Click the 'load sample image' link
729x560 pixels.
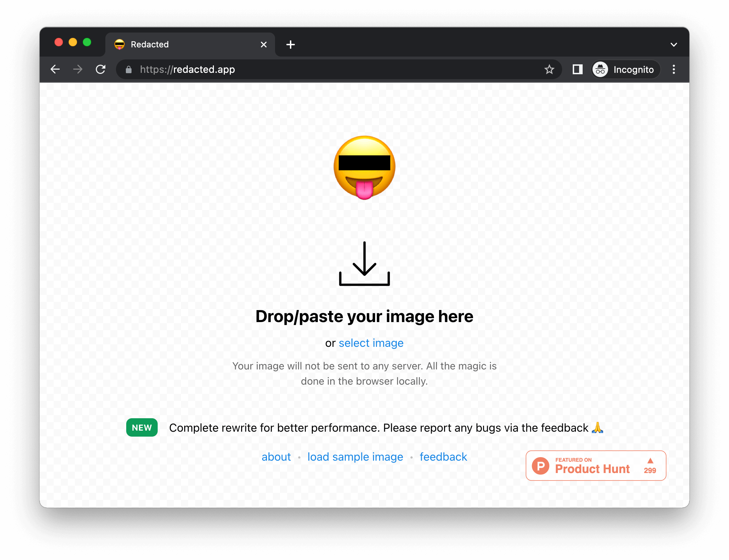click(x=355, y=456)
